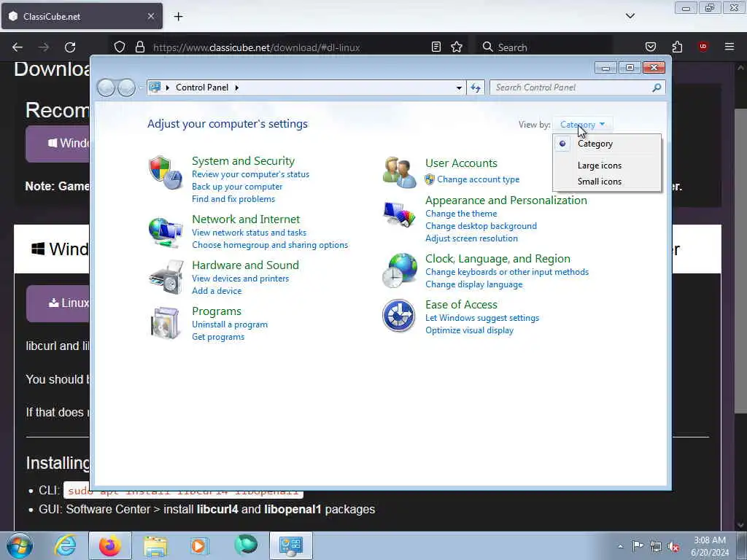Select the ClassiCube.net browser tab
Image resolution: width=747 pixels, height=560 pixels.
[x=82, y=16]
